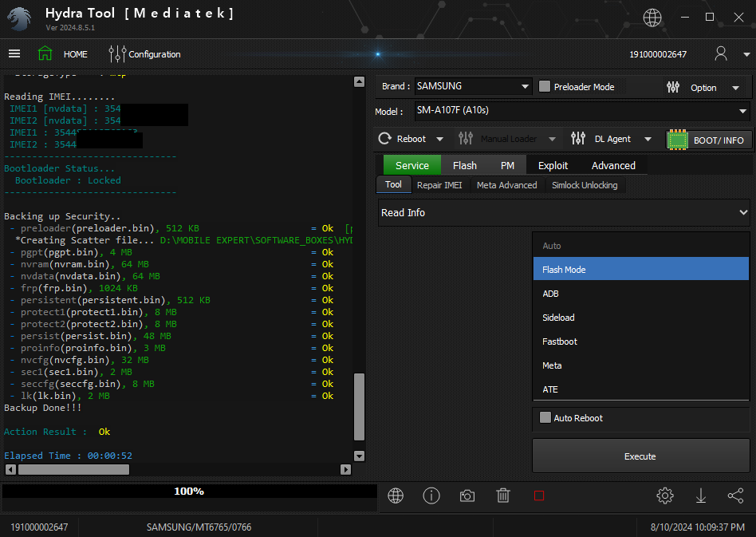Open the Configuration sliders icon
The image size is (756, 537).
[x=117, y=54]
